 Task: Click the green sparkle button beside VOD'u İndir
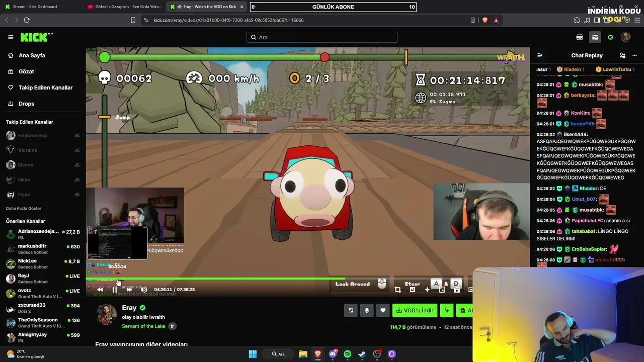click(x=447, y=310)
